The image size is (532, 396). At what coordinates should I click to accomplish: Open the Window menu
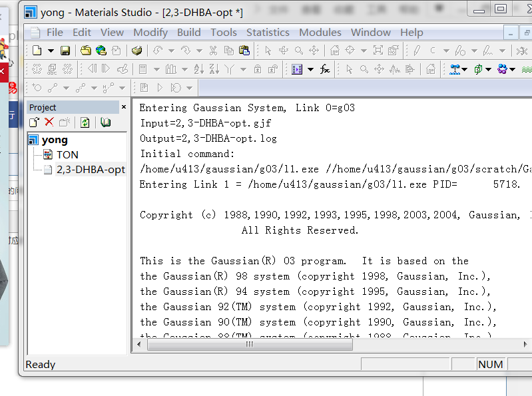click(x=370, y=33)
